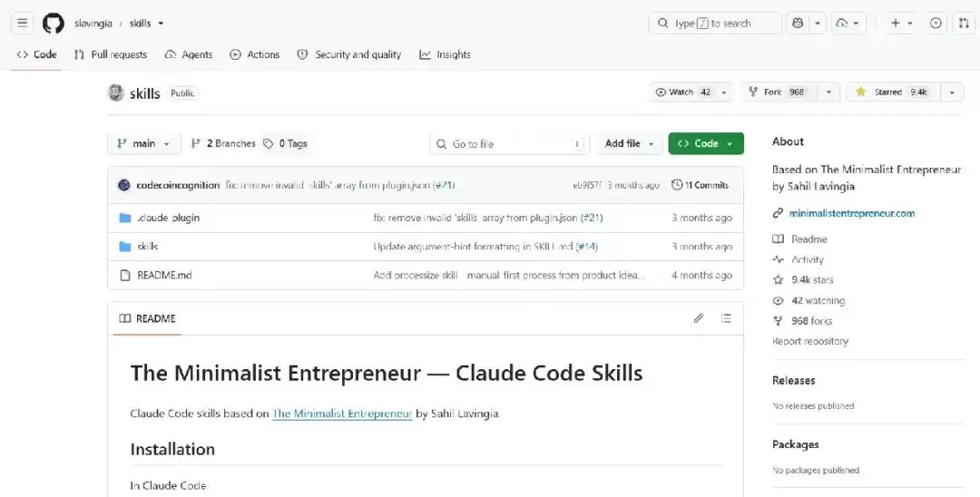Viewport: 980px width, 497px height.
Task: Click the README.md file icon
Action: coord(125,275)
